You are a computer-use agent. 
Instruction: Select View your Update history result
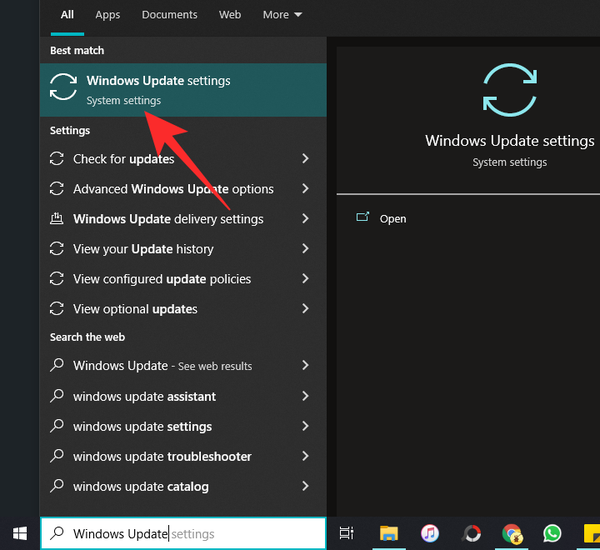183,248
